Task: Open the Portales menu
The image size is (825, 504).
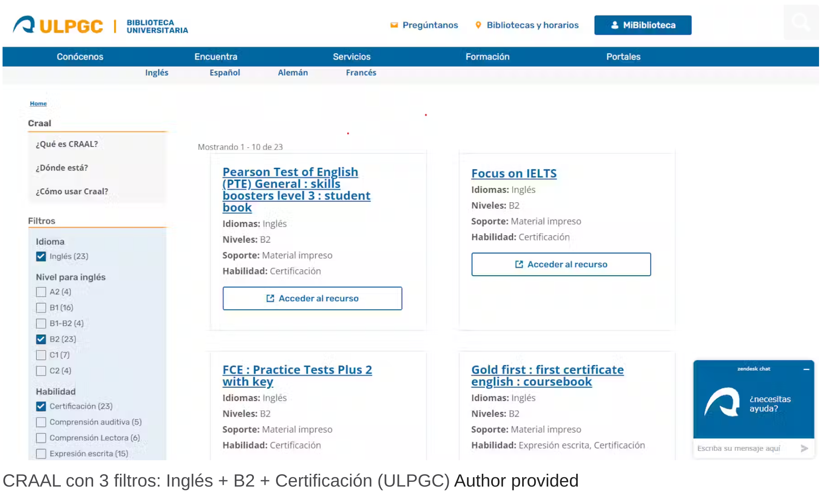Action: (623, 57)
